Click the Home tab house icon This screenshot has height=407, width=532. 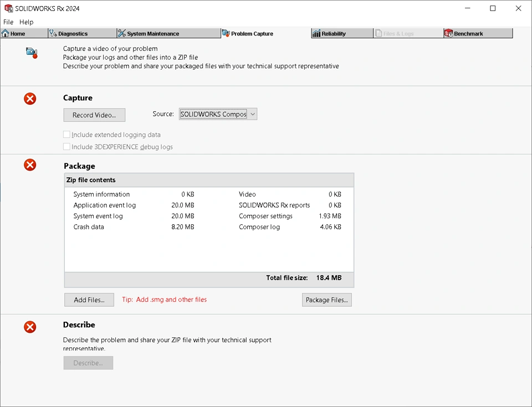5,33
